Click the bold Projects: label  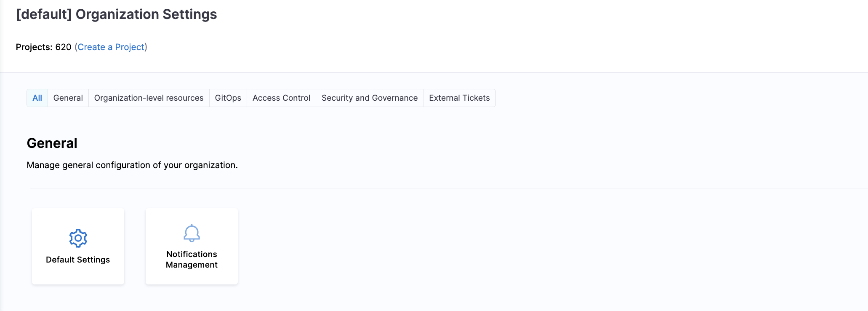pyautogui.click(x=34, y=47)
